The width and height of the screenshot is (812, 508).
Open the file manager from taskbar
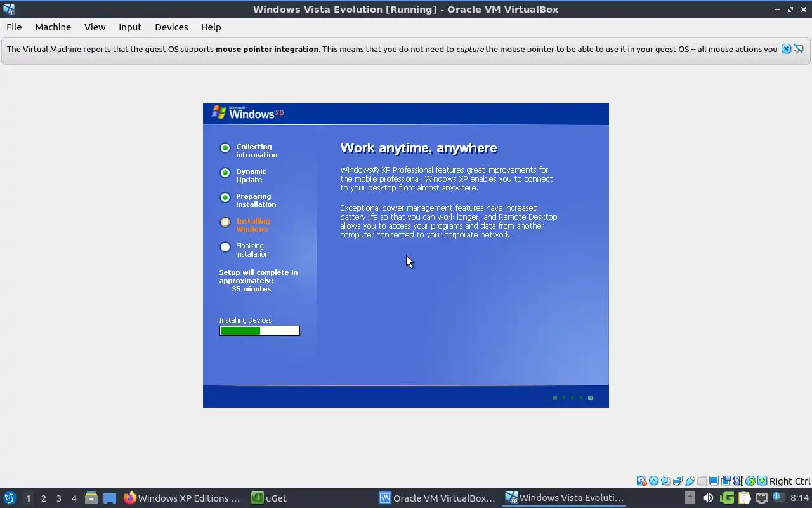coord(91,498)
